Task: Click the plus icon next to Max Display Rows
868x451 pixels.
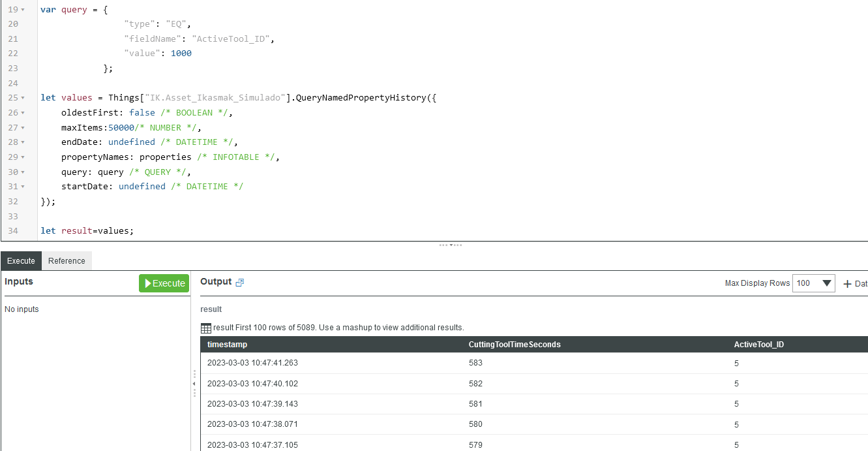Action: (847, 284)
